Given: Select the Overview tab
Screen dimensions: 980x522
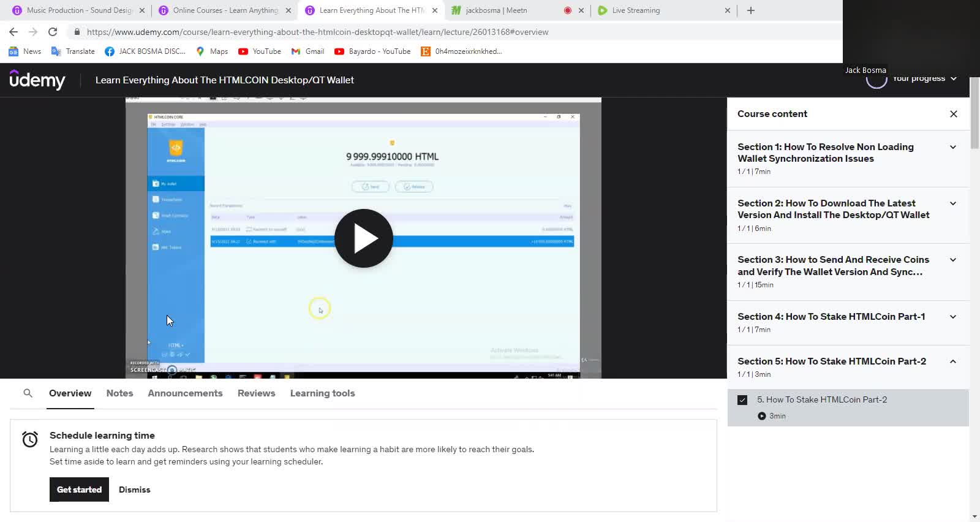Looking at the screenshot, I should [70, 393].
